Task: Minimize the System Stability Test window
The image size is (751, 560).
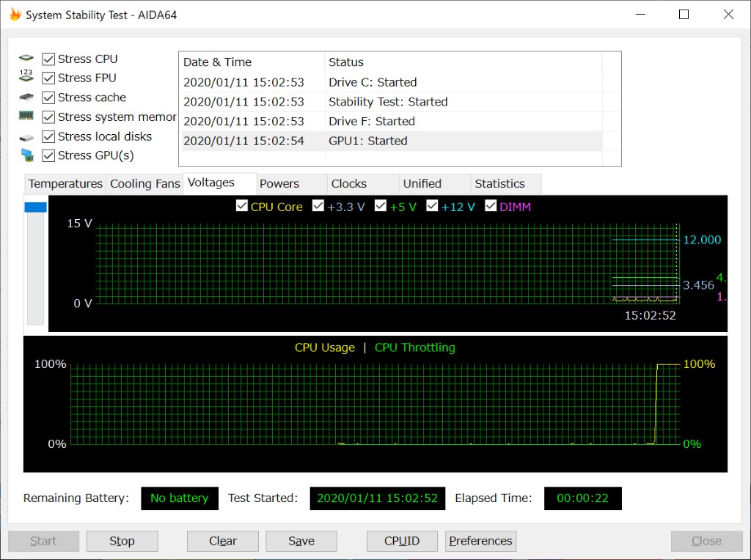Action: (x=640, y=15)
